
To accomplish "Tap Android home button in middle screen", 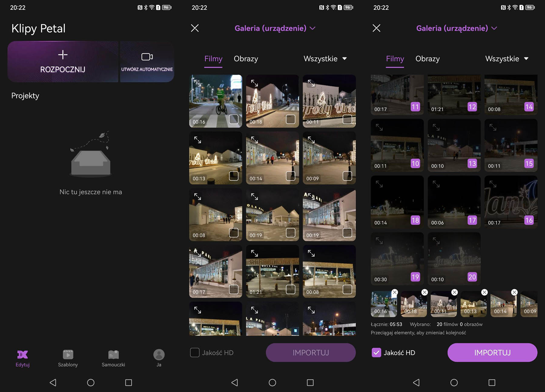I will [x=272, y=382].
